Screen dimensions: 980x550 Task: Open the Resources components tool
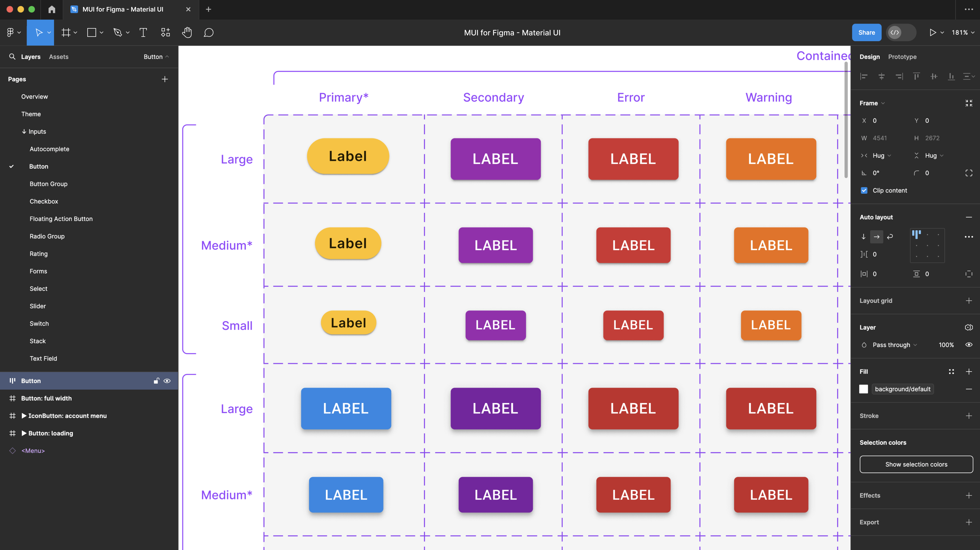(x=165, y=33)
